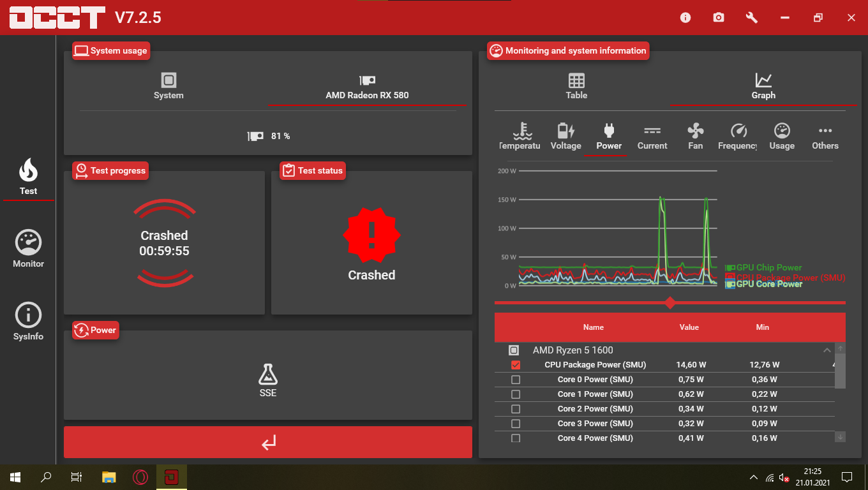Click the Core 0 Power 0,75 W value
The height and width of the screenshot is (490, 868).
[x=691, y=380]
